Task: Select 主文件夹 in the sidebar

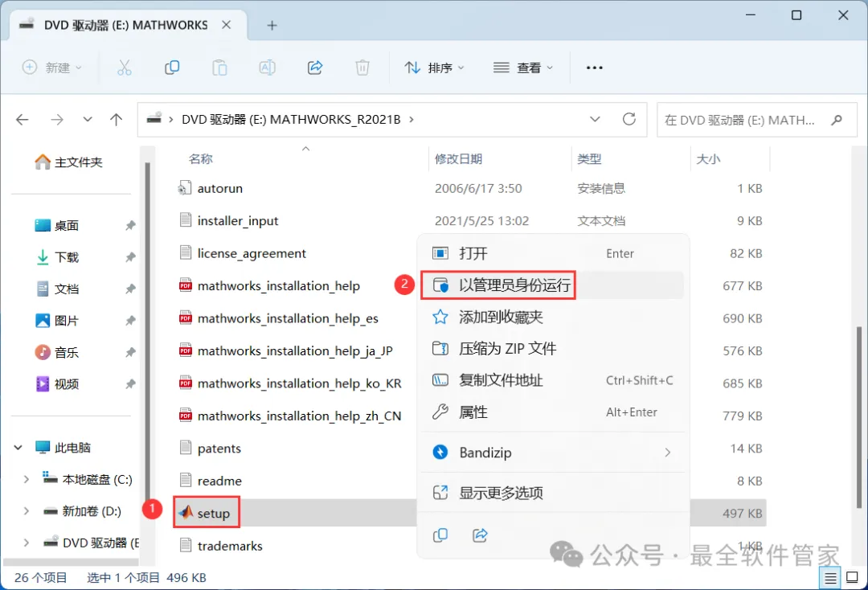Action: 68,162
